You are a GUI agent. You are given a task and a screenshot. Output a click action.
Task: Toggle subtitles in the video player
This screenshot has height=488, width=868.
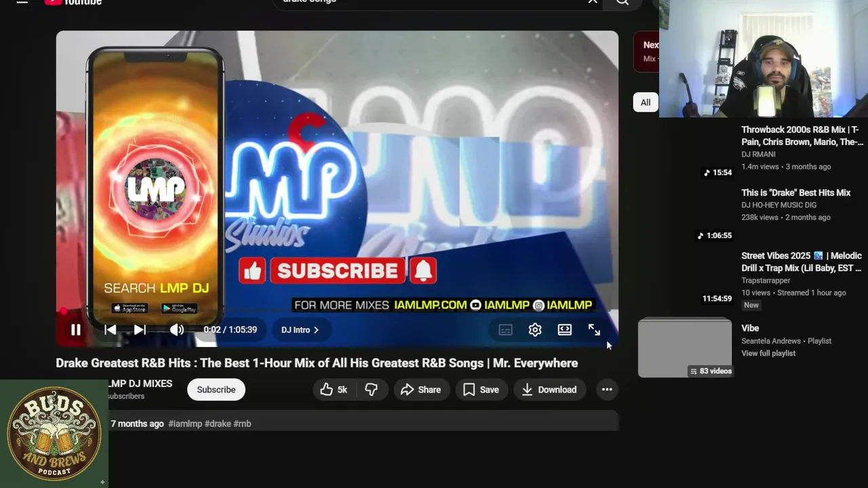click(x=505, y=330)
